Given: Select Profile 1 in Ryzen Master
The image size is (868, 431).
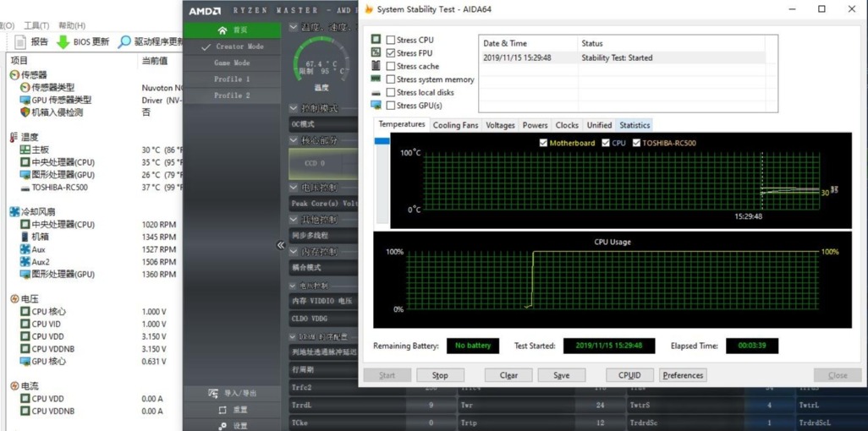Looking at the screenshot, I should 233,79.
